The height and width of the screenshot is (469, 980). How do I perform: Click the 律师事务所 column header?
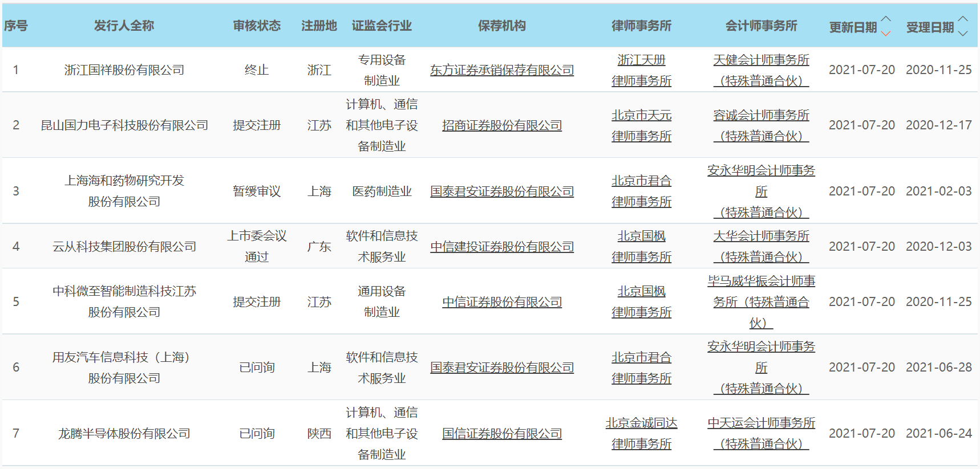coord(641,26)
